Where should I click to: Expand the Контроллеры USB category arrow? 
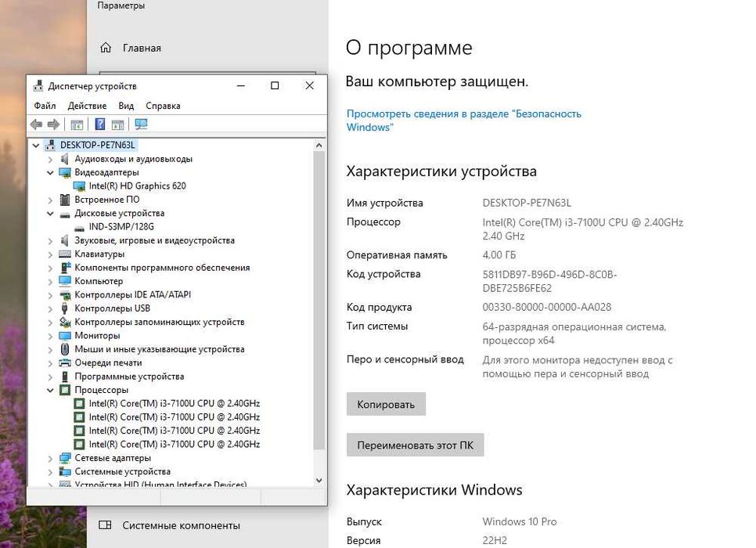tap(50, 308)
